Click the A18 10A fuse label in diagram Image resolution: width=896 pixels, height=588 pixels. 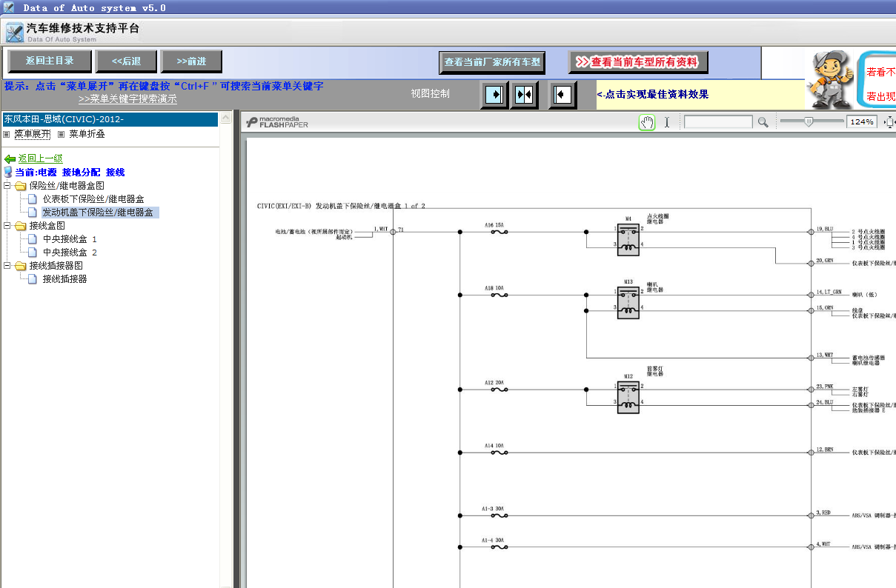(x=494, y=288)
